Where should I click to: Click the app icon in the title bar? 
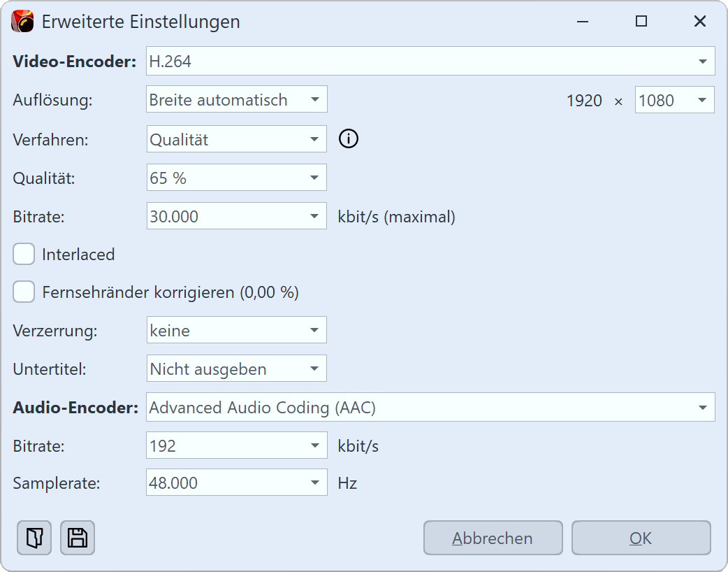(x=23, y=22)
